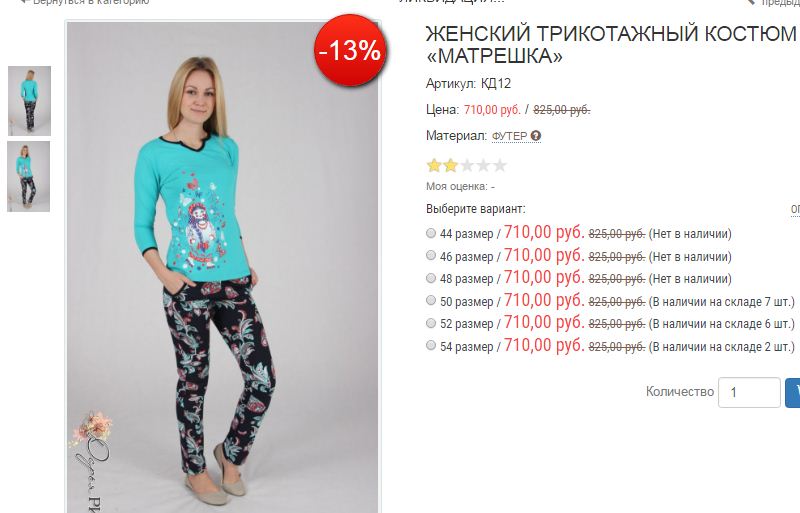Rate the product with the second star
This screenshot has height=513, width=800.
(x=451, y=165)
